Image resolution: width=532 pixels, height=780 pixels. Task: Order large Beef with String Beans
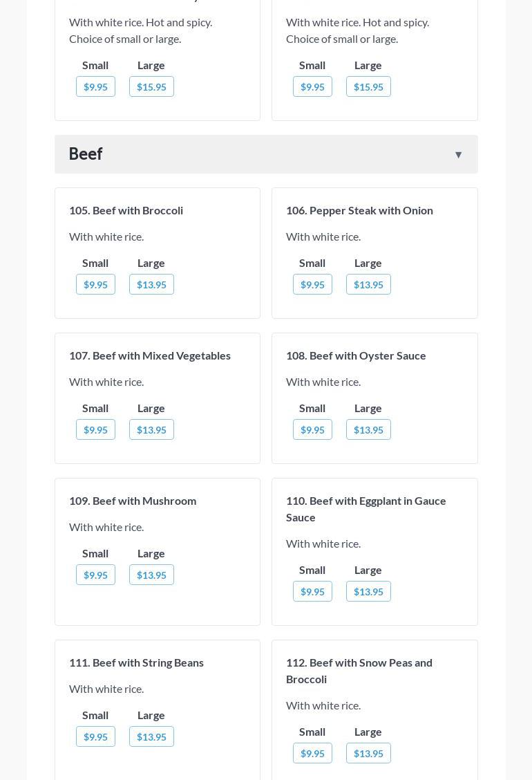151,736
